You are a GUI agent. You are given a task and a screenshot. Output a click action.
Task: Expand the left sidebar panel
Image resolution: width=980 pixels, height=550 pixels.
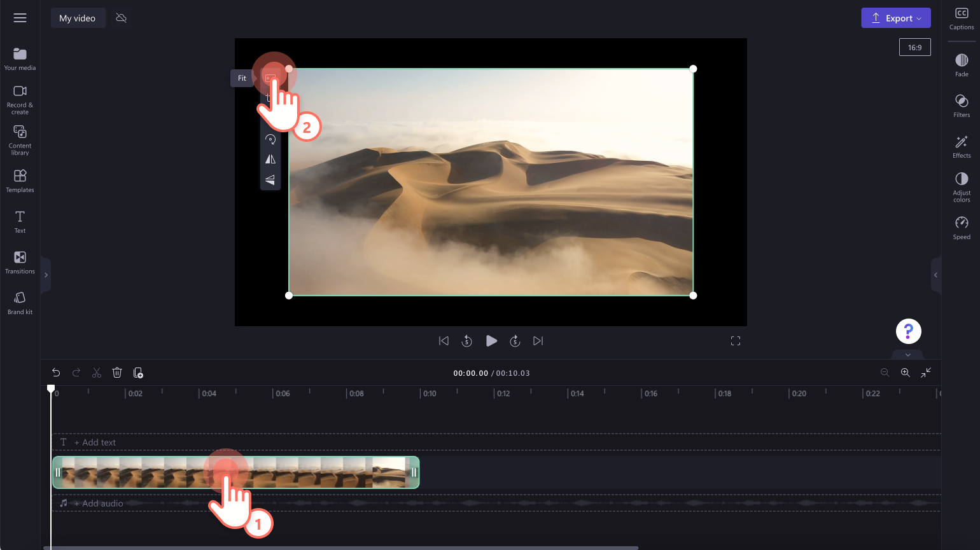46,275
